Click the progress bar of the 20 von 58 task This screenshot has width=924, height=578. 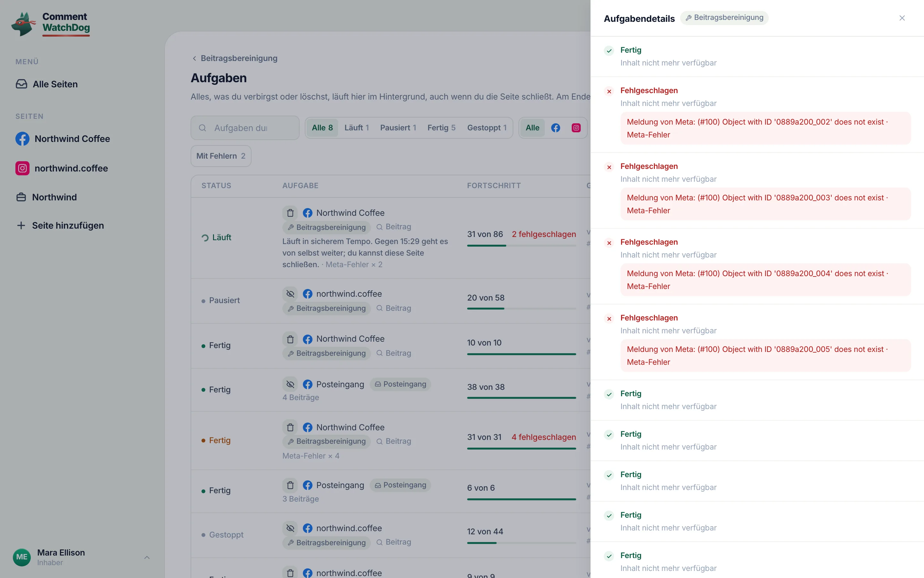(522, 309)
